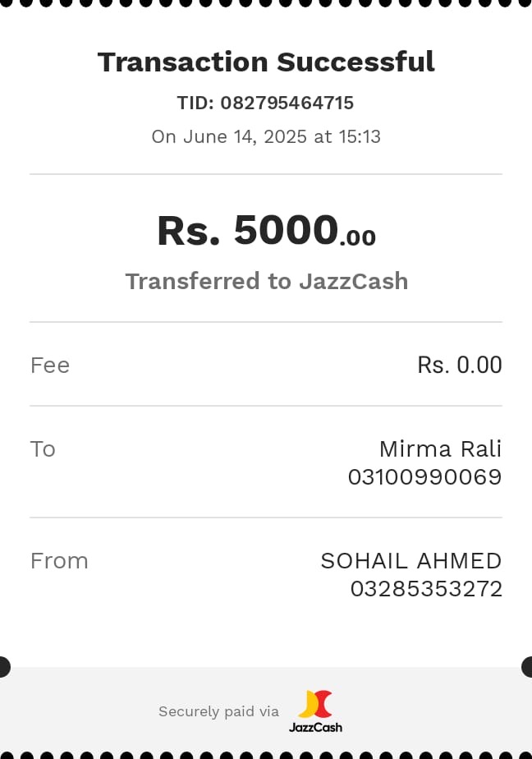Image resolution: width=532 pixels, height=759 pixels.
Task: Select the Rs. 5000.00 amount
Action: click(x=267, y=230)
